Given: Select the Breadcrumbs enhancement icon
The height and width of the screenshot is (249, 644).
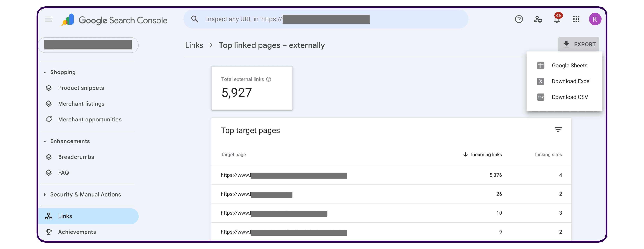Looking at the screenshot, I should coord(49,157).
